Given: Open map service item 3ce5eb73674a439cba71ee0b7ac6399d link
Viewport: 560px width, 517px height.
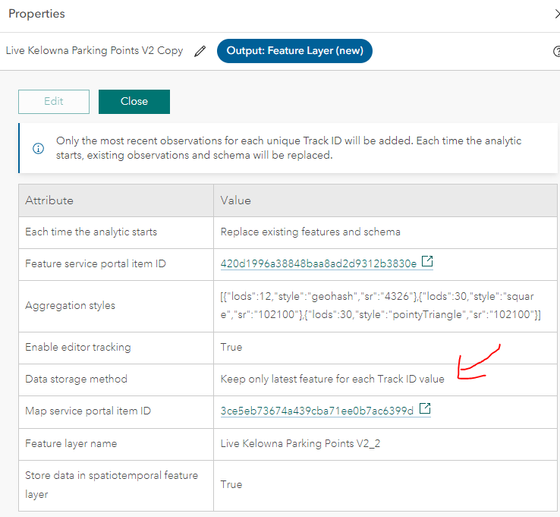Looking at the screenshot, I should (317, 411).
